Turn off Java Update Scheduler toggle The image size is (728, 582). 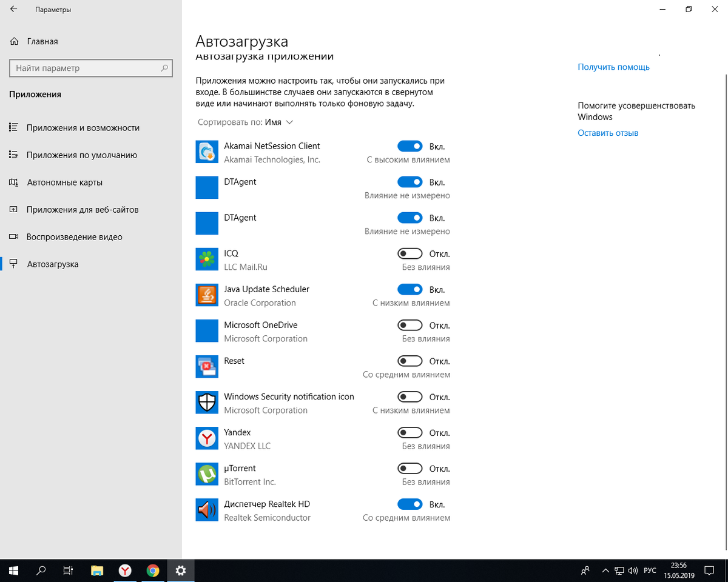(410, 289)
